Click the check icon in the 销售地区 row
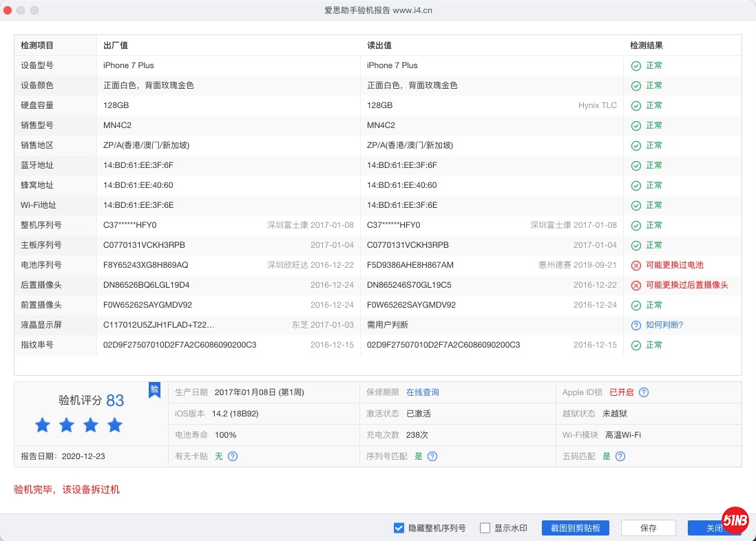This screenshot has height=541, width=756. click(636, 146)
